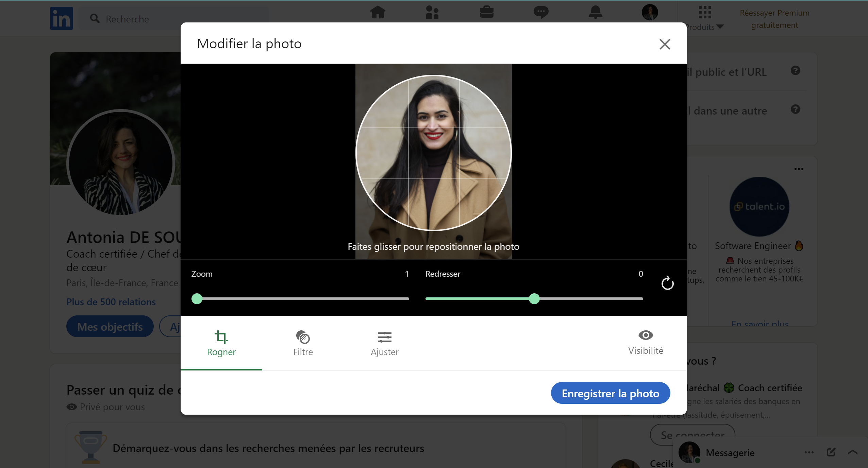Open the Filtre tab
868x468 pixels.
point(303,343)
